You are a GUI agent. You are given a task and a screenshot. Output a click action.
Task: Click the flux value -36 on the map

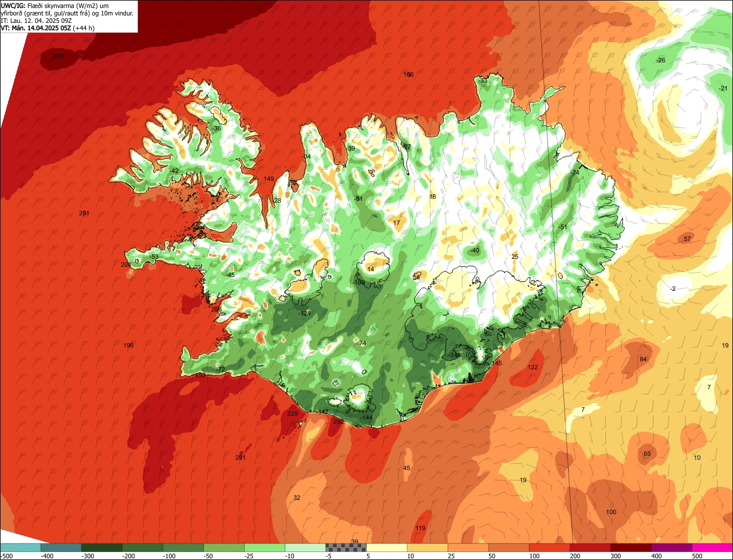tap(216, 129)
